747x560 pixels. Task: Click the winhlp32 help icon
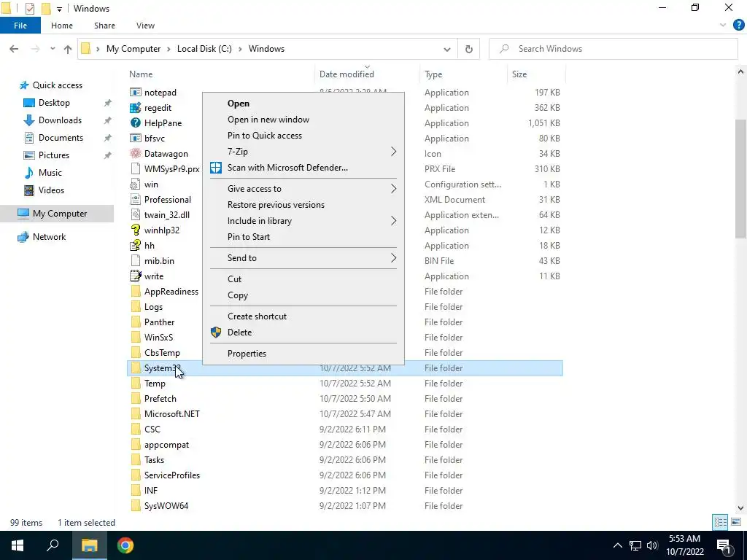coord(136,230)
